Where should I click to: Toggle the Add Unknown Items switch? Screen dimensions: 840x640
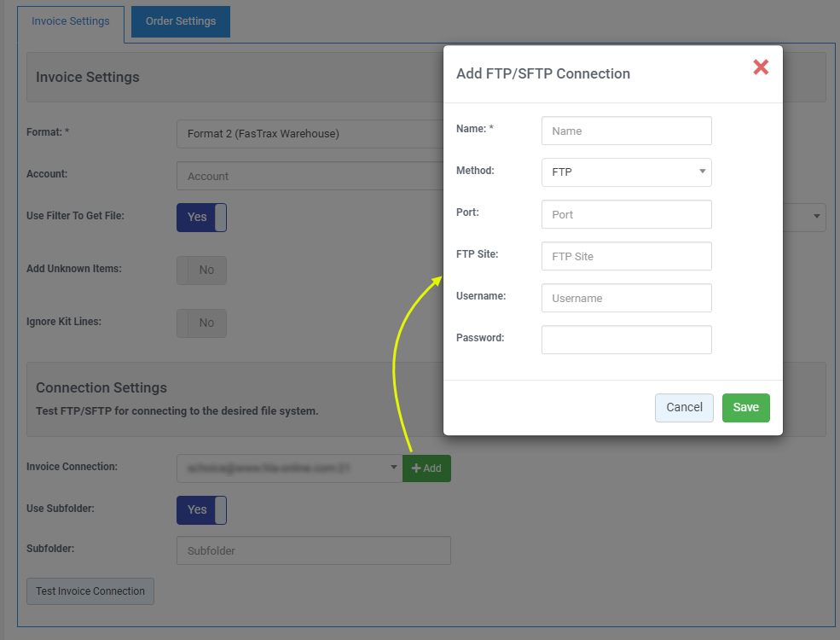tap(201, 271)
